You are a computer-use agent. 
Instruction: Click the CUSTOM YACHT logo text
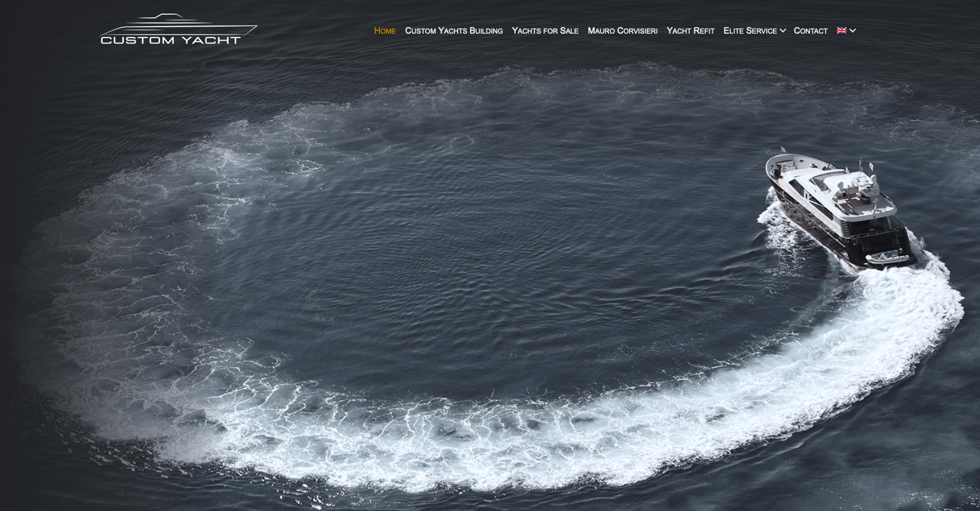pyautogui.click(x=171, y=40)
